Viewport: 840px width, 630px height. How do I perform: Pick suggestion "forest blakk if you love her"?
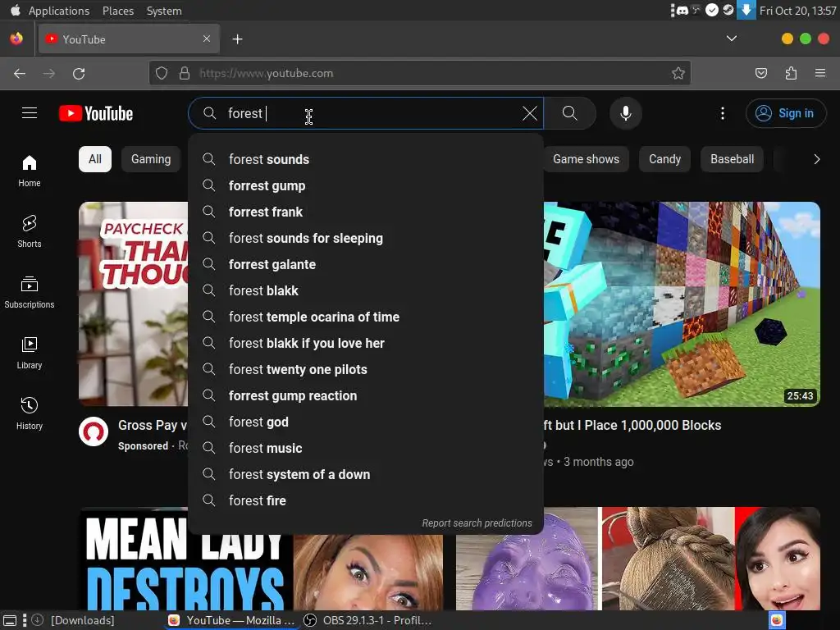point(365,343)
